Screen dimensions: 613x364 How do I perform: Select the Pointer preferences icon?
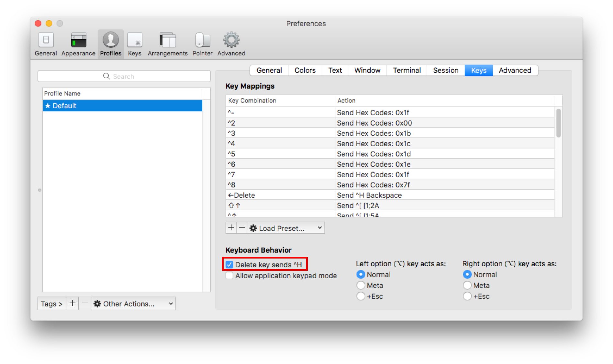coord(202,44)
